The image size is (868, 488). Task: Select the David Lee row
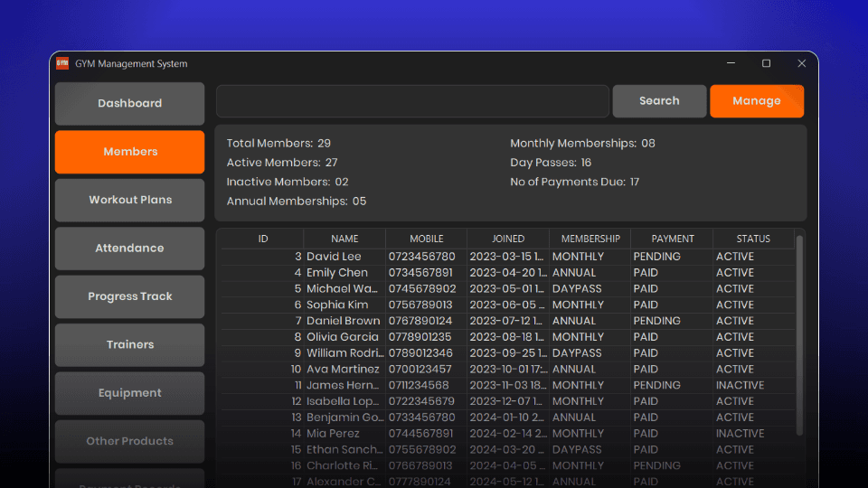[x=507, y=257]
